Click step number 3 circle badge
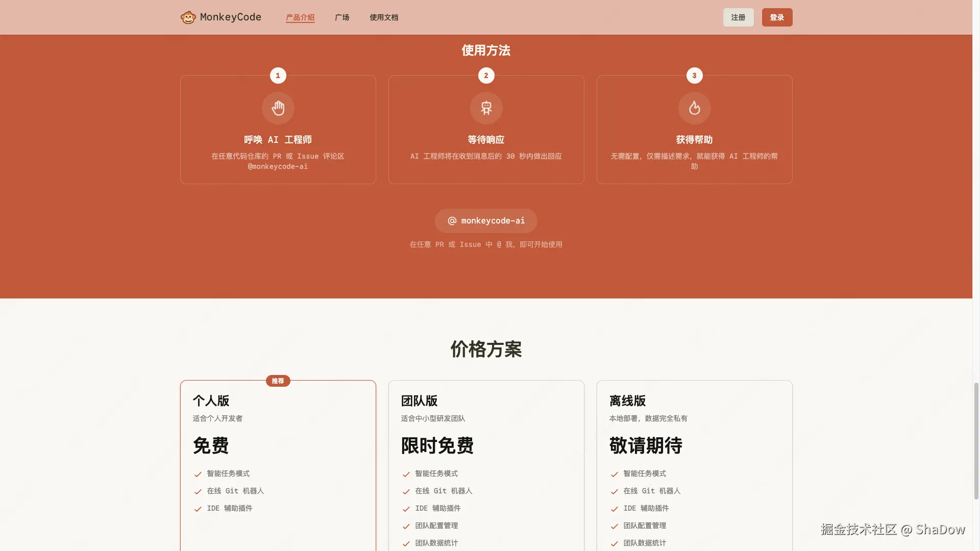 click(694, 76)
